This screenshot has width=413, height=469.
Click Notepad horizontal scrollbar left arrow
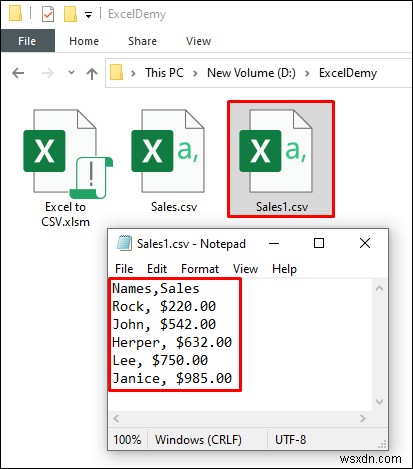[116, 418]
